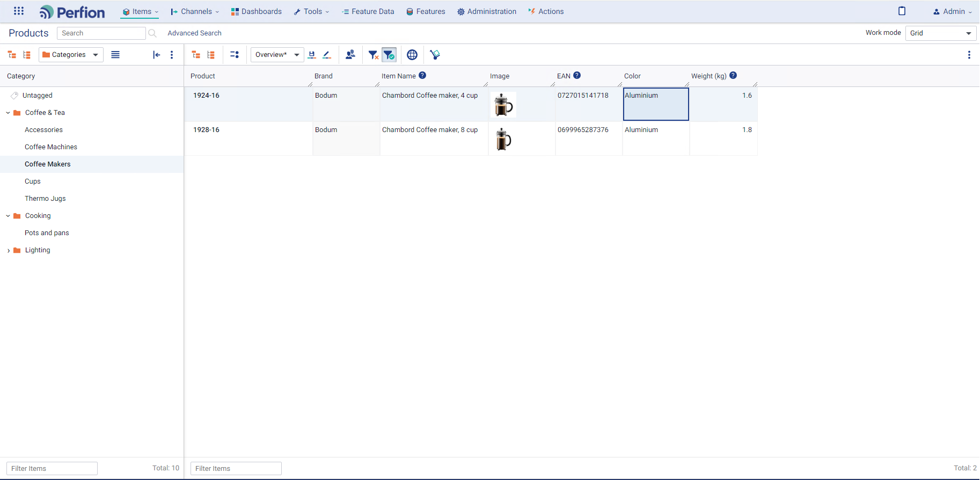The image size is (980, 480).
Task: Click the tag scanner icon in toolbar
Action: coord(435,55)
